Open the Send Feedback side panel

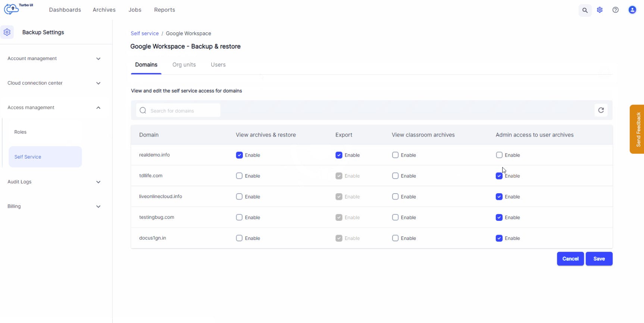coord(638,129)
